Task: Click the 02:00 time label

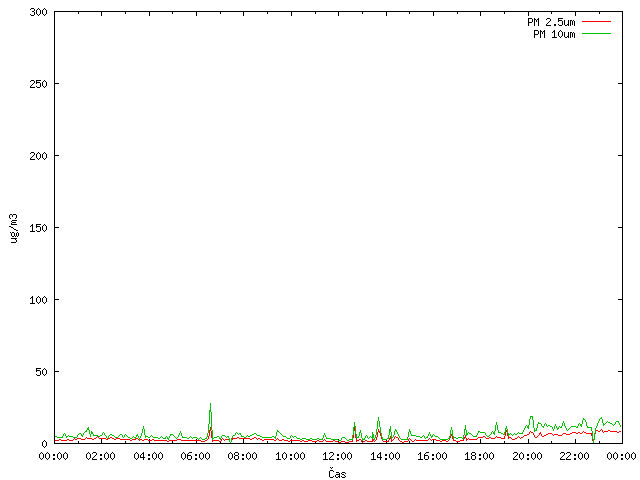Action: (100, 456)
